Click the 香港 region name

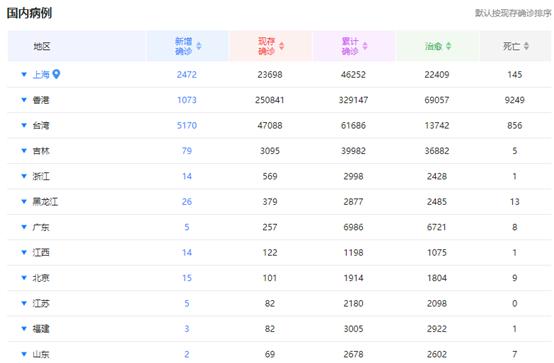(41, 100)
